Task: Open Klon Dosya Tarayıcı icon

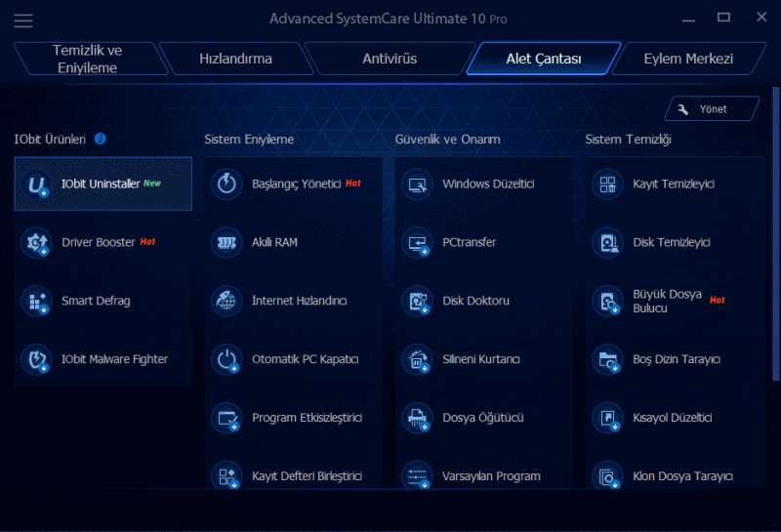Action: [607, 474]
